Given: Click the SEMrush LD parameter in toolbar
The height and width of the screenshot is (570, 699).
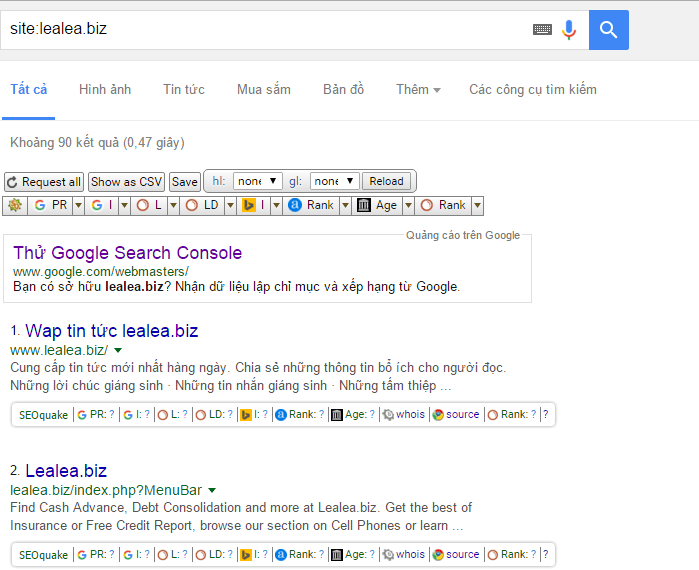Looking at the screenshot, I should tap(202, 205).
